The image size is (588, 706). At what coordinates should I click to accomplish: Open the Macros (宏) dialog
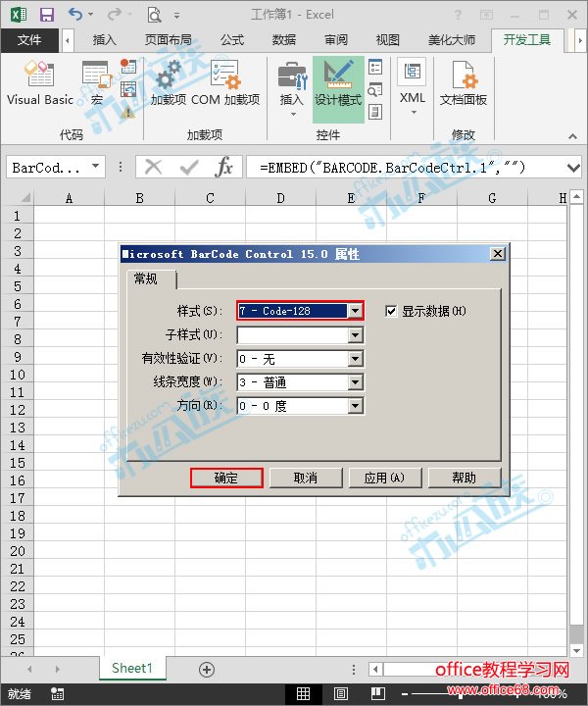pyautogui.click(x=96, y=84)
